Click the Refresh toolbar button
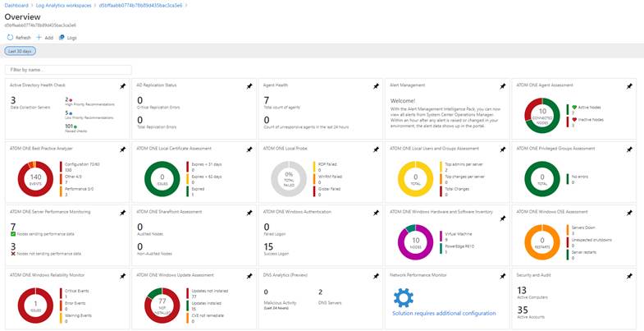The width and height of the screenshot is (644, 331). point(19,38)
